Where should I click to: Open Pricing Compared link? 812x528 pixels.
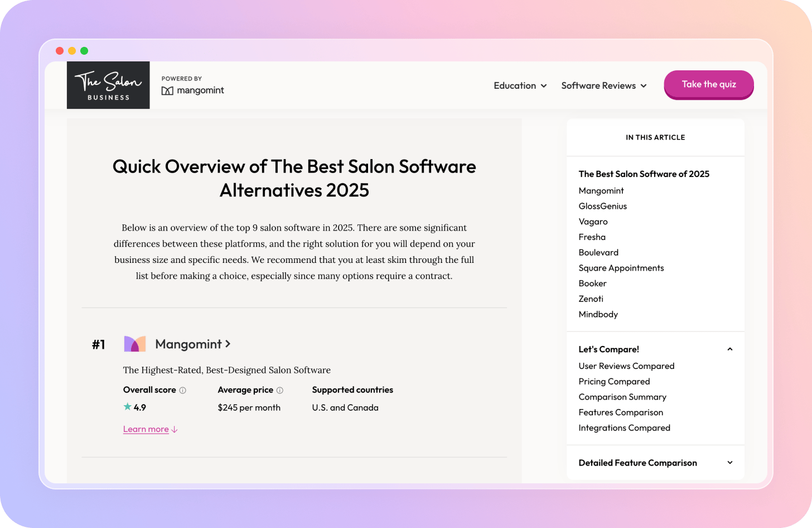(x=615, y=382)
